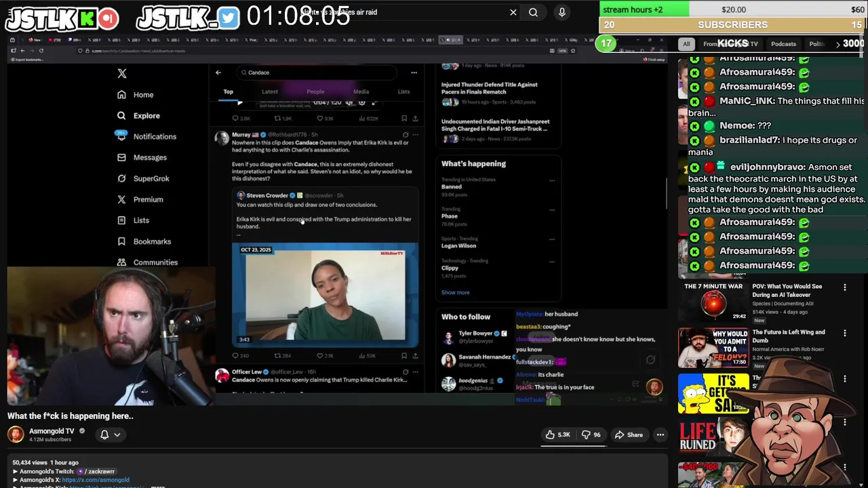This screenshot has height=488, width=868.
Task: Open options menu for the AI Takeover video
Action: pos(845,287)
